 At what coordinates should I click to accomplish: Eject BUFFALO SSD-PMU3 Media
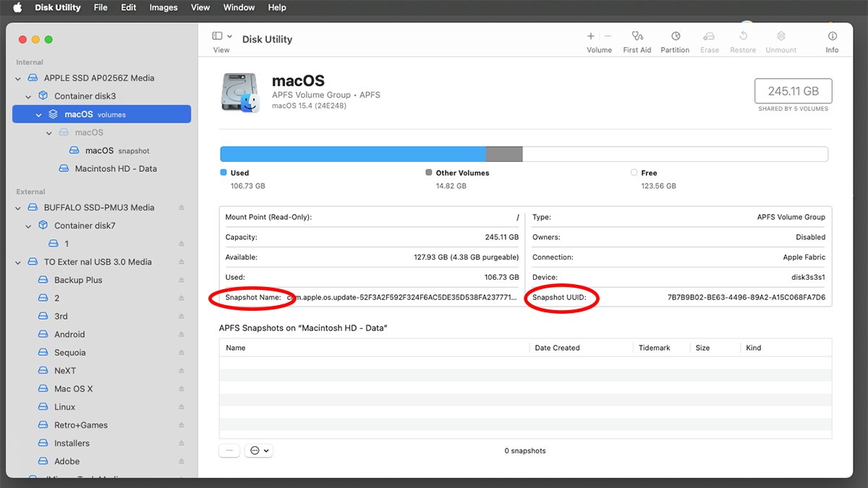(182, 207)
